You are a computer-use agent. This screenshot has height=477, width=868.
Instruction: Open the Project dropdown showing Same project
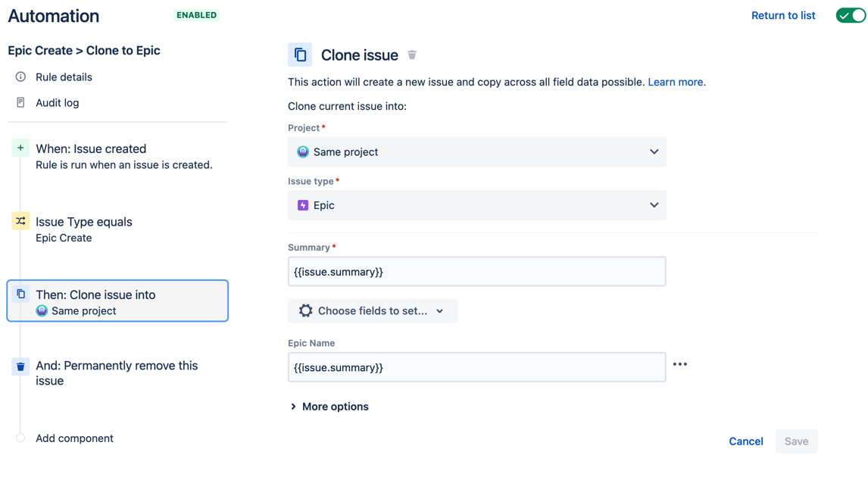tap(476, 152)
